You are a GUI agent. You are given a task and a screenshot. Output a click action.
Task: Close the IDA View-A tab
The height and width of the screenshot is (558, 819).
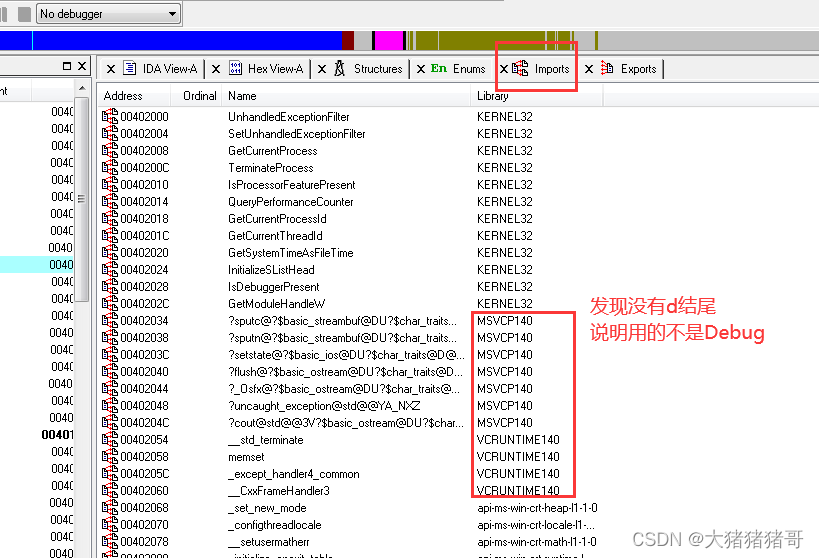click(111, 69)
